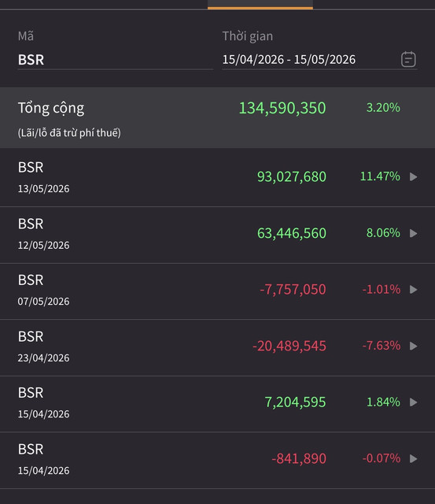Click the -0.07% percentage
Screen dimensions: 435x504
click(x=382, y=458)
